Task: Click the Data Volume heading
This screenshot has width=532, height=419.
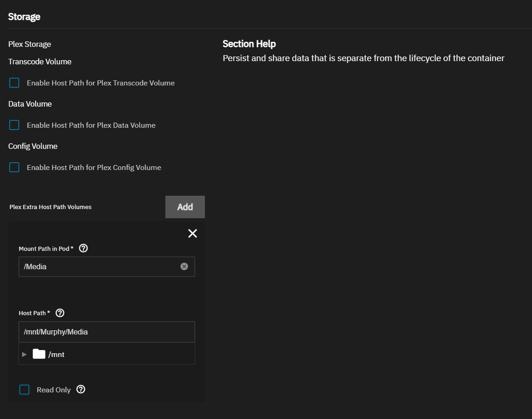Action: click(30, 104)
